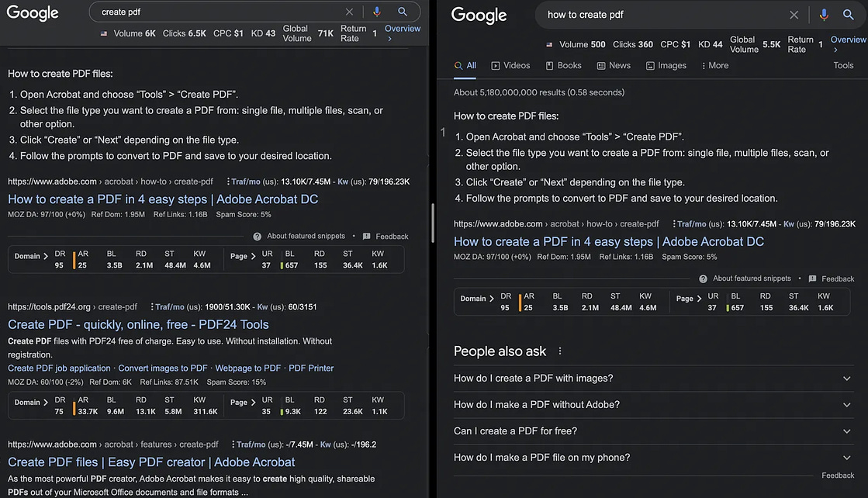Expand Page metrics for PDF24 result
The height and width of the screenshot is (498, 868).
click(x=243, y=403)
